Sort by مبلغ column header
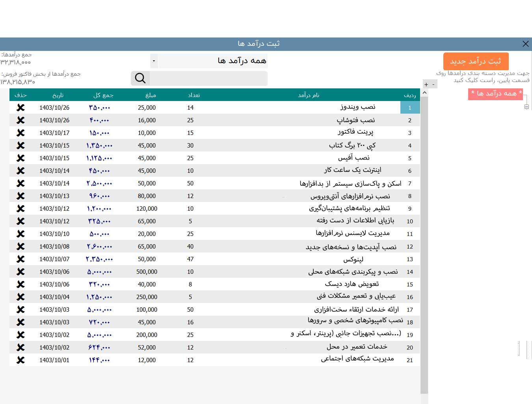The image size is (532, 404). (151, 95)
